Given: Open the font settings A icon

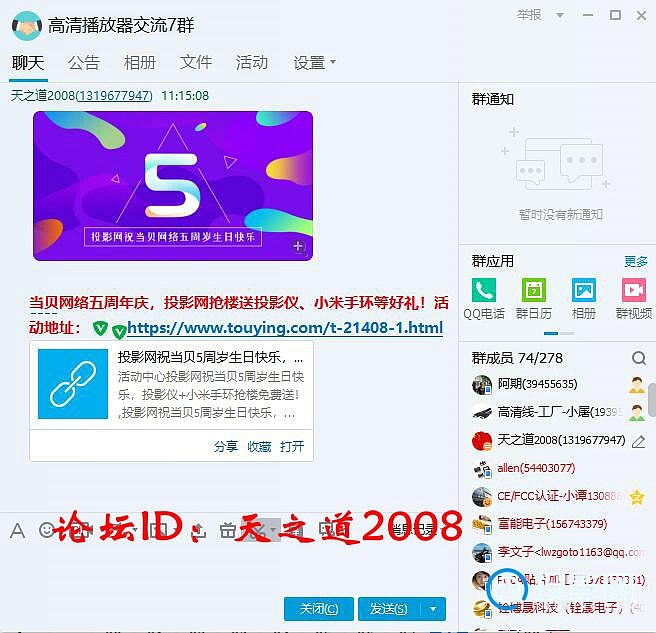Looking at the screenshot, I should click(x=17, y=531).
